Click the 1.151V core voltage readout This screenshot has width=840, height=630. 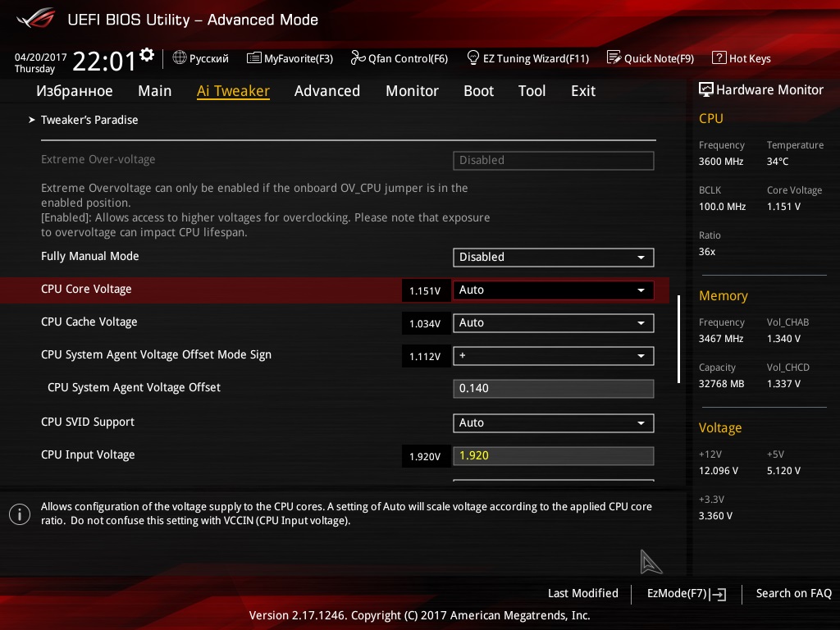(x=426, y=290)
